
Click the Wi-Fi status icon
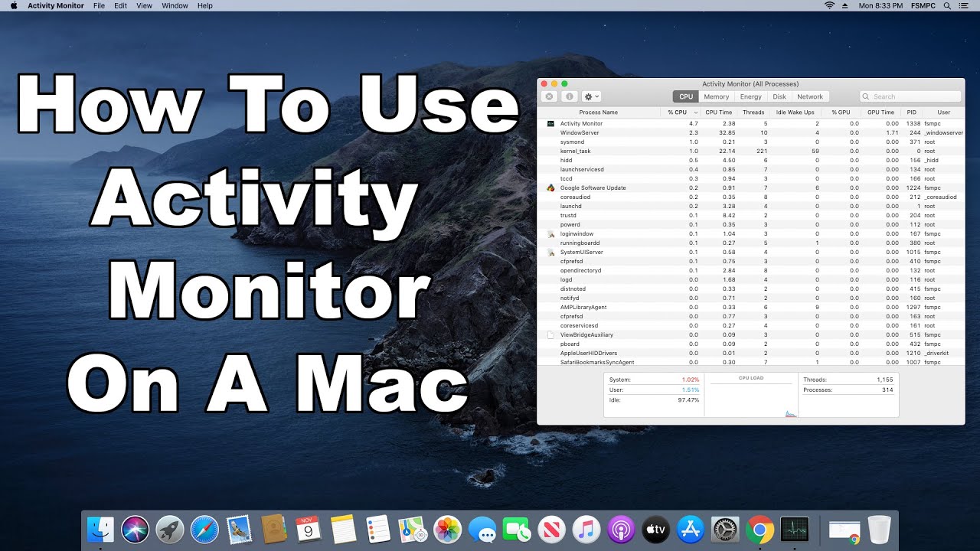[x=829, y=5]
